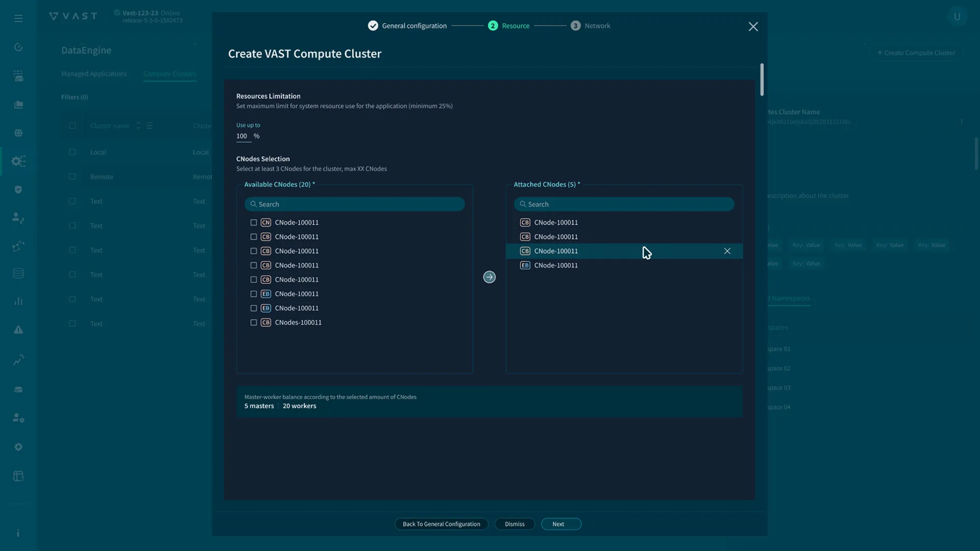Click the Next button
The height and width of the screenshot is (551, 980).
coord(560,523)
